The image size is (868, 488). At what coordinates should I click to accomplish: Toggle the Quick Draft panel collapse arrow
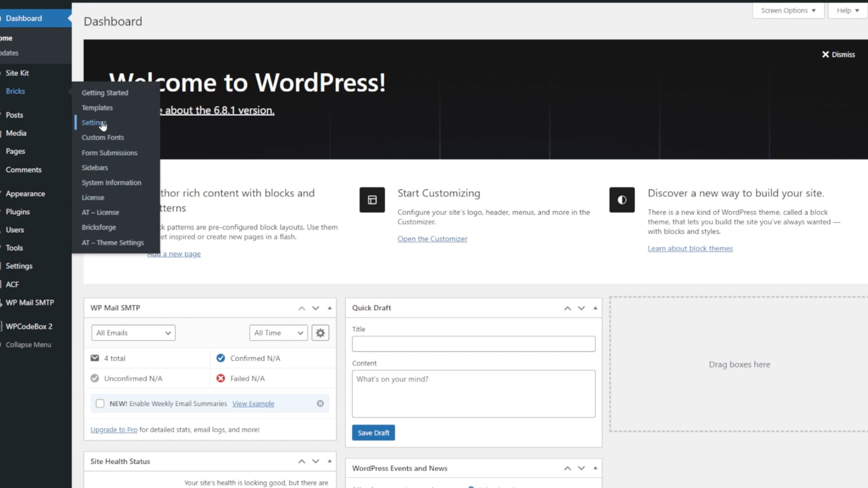point(595,308)
